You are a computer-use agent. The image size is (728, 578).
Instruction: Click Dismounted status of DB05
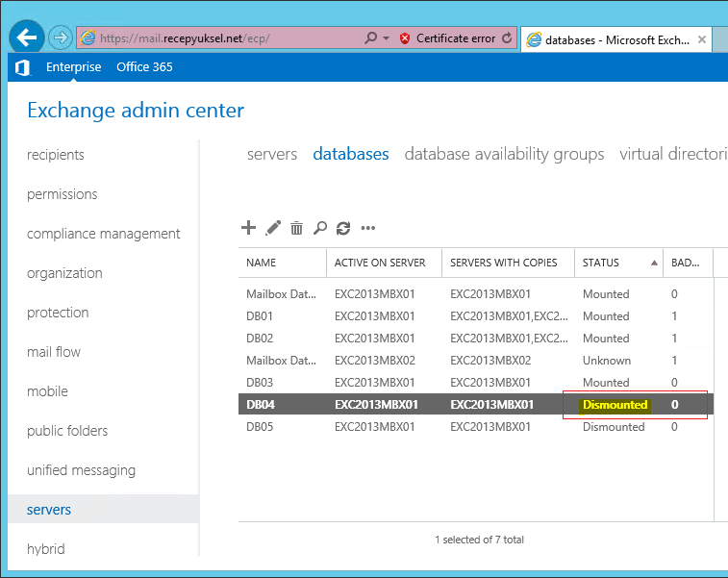click(614, 427)
